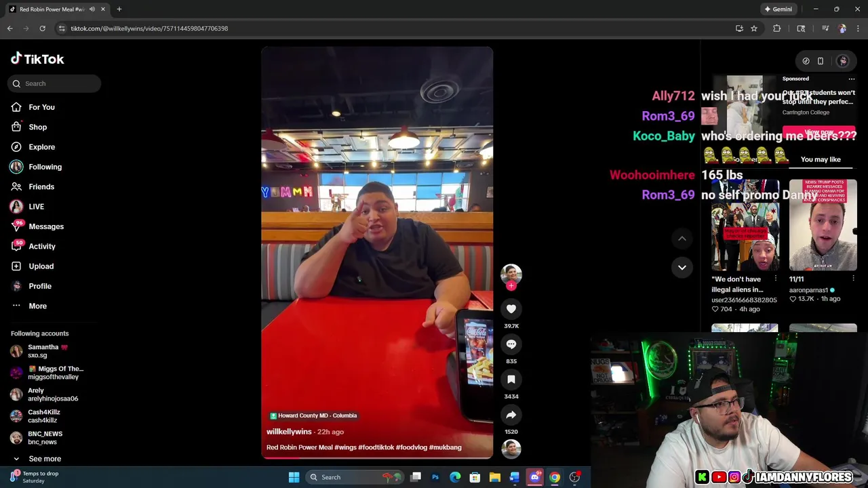Open the Temps to drop weather widget
Screen dimensions: 868x488
(x=35, y=477)
